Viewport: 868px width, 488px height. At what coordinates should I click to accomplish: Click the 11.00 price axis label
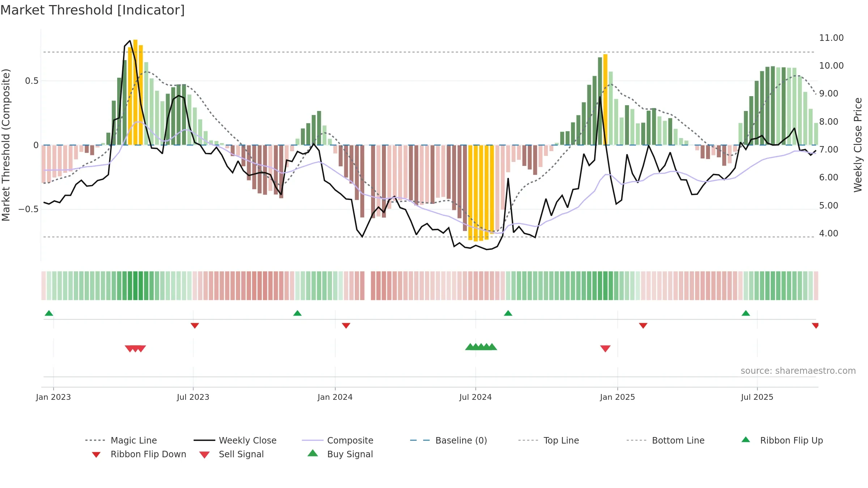[x=831, y=38]
